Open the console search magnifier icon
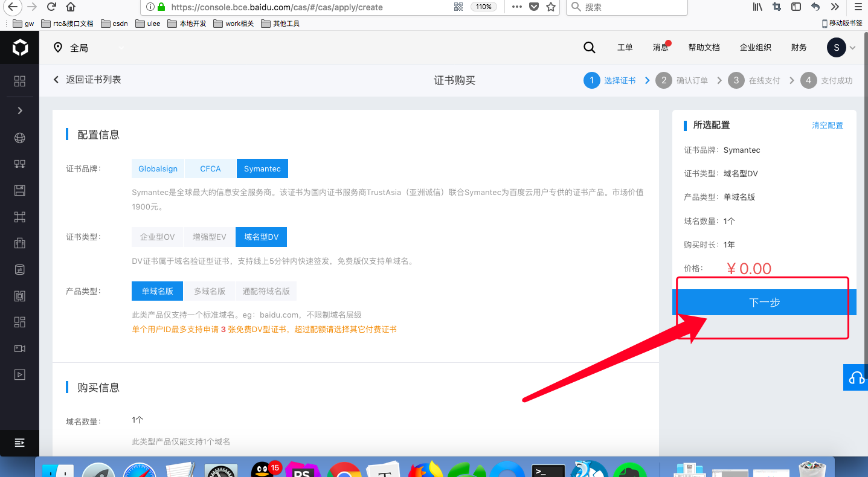Screen dimensions: 868x477 [x=590, y=48]
